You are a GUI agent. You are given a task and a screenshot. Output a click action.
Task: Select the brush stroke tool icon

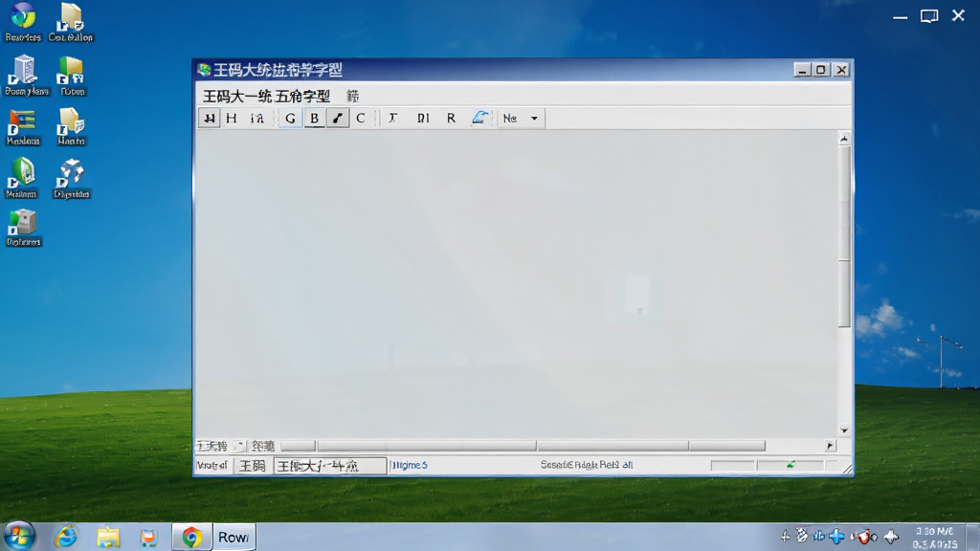[338, 118]
